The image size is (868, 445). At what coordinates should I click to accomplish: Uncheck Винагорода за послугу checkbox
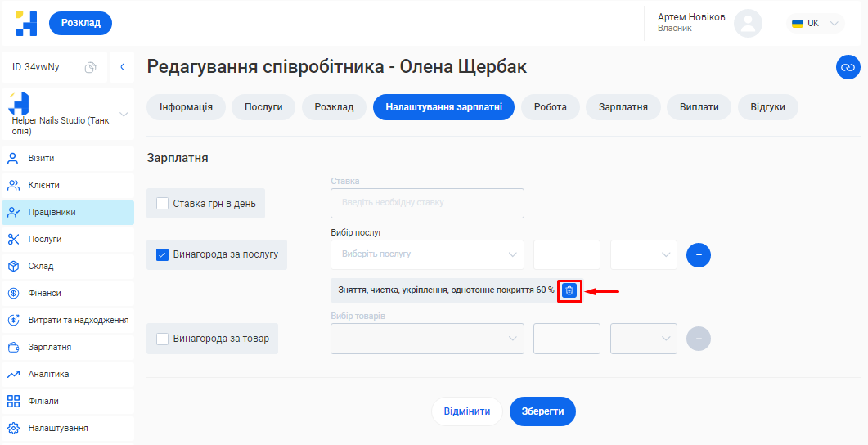162,254
